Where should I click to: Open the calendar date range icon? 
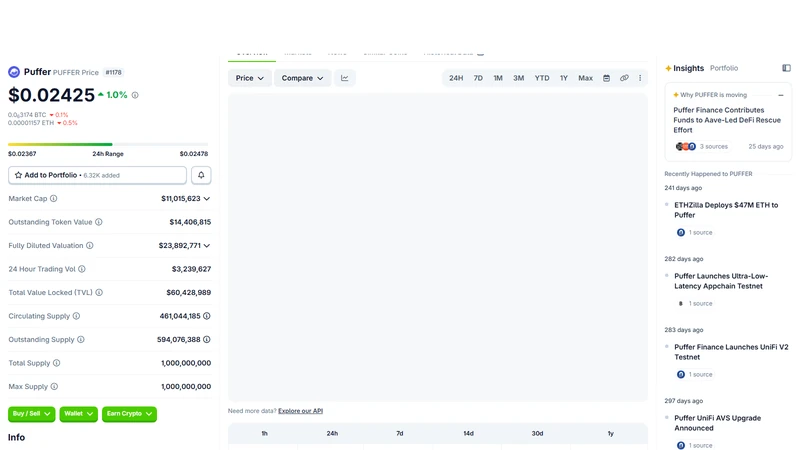(x=606, y=78)
